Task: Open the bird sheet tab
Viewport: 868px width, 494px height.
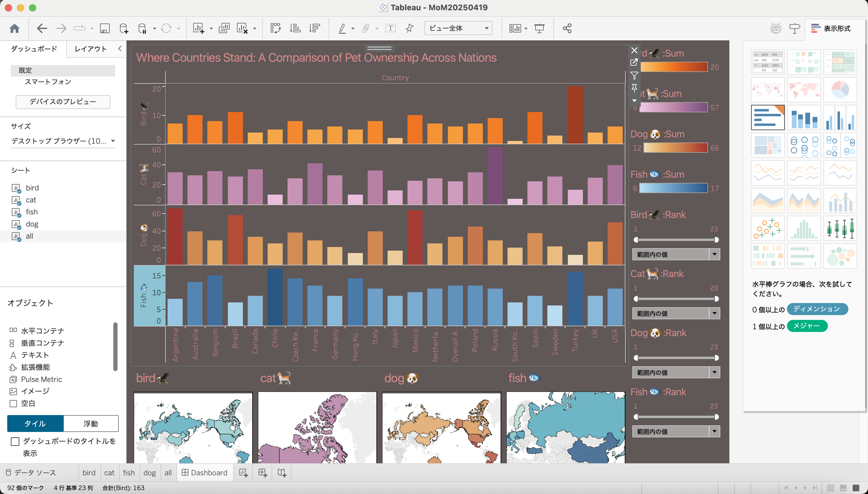Action: pos(89,473)
